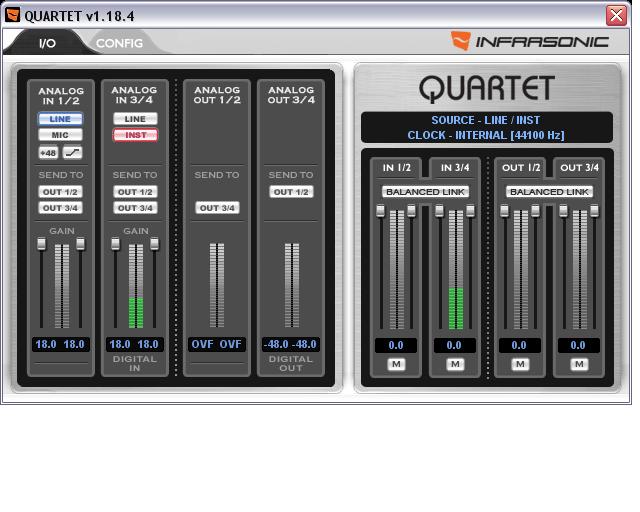This screenshot has height=512, width=640.
Task: Toggle the high-pass filter curve icon
Action: coord(73,153)
